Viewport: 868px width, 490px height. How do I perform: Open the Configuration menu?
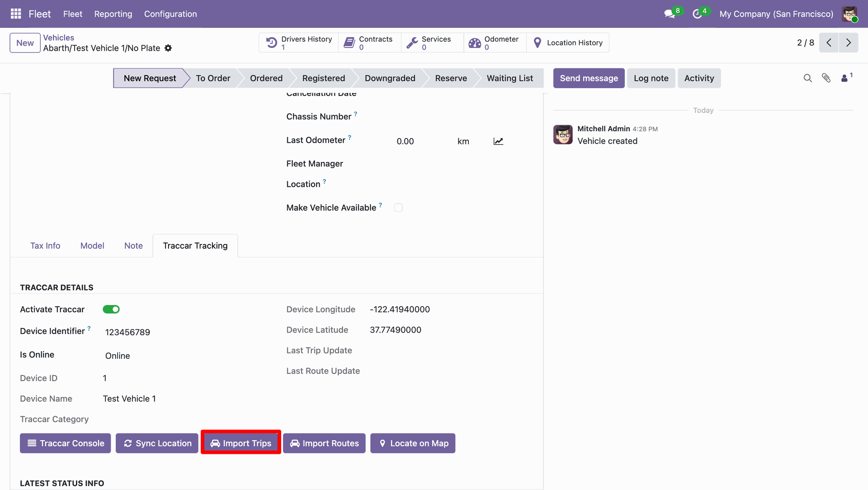[170, 14]
